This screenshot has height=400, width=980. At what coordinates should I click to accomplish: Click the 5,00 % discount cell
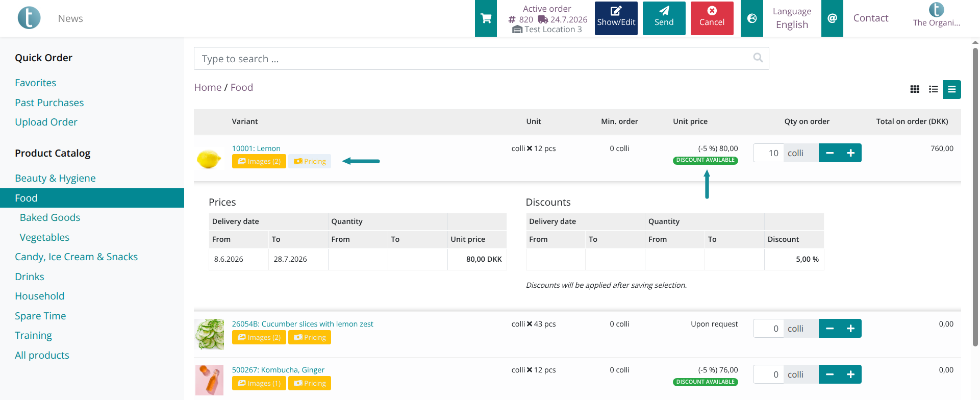click(794, 259)
